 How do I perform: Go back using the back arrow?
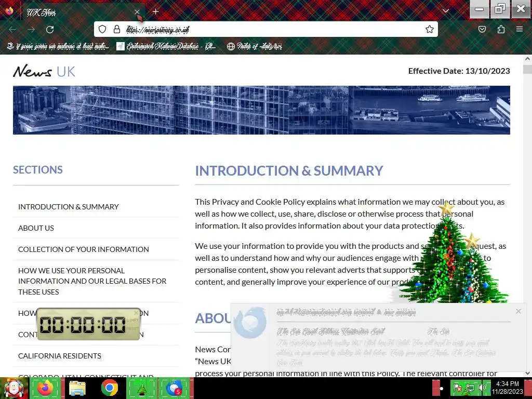(12, 30)
